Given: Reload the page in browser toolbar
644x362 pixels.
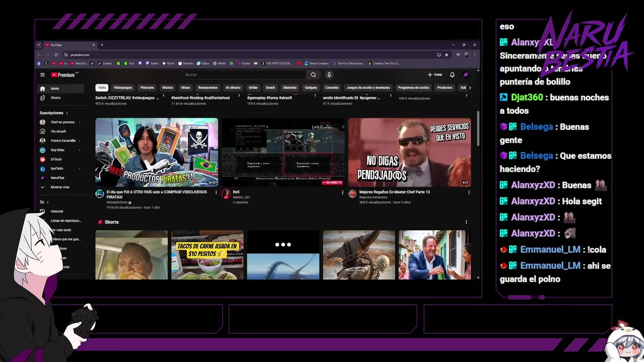Looking at the screenshot, I should pyautogui.click(x=56, y=55).
